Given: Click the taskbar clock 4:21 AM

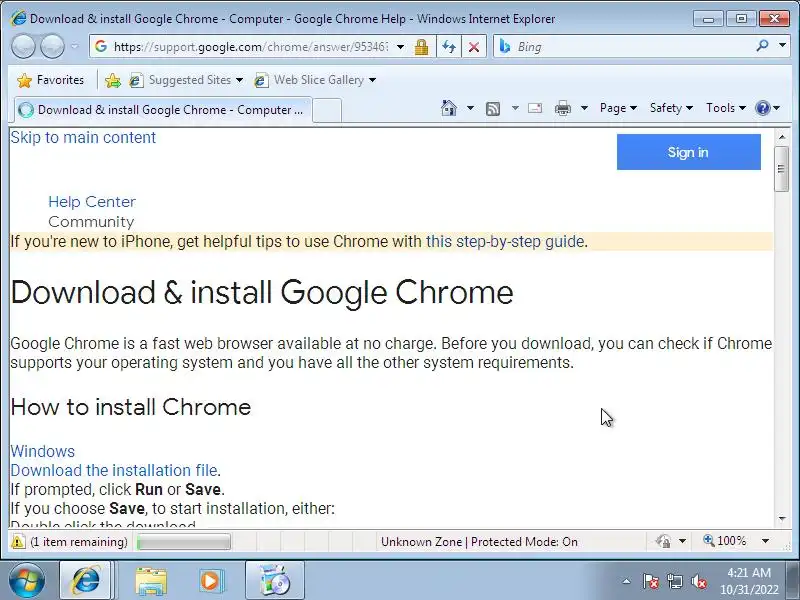Looking at the screenshot, I should click(x=749, y=572).
